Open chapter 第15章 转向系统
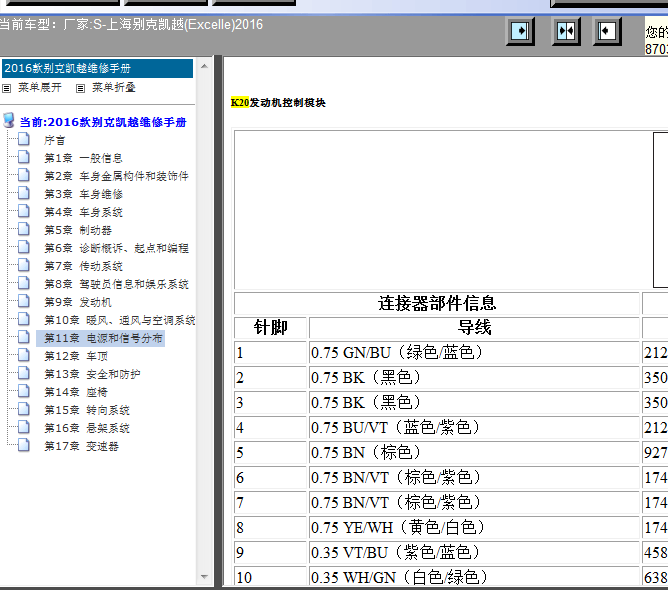The image size is (668, 590). pyautogui.click(x=87, y=410)
